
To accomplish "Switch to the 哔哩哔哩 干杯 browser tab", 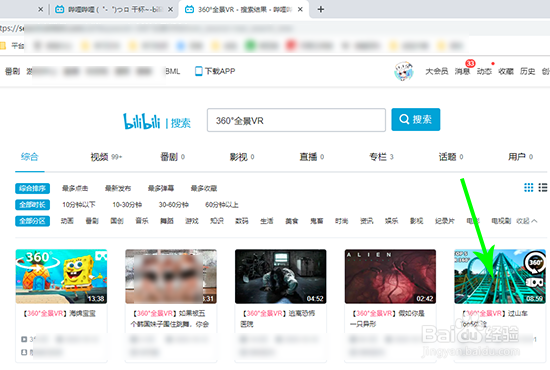I will [114, 9].
